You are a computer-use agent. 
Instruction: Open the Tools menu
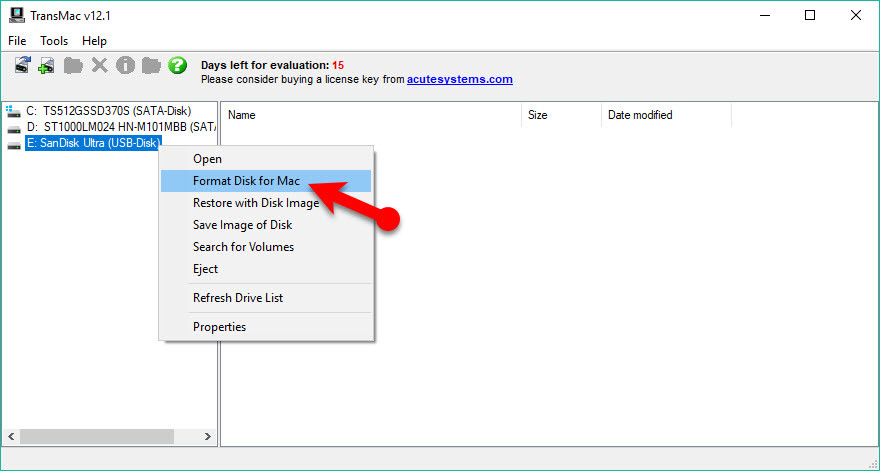[x=54, y=41]
